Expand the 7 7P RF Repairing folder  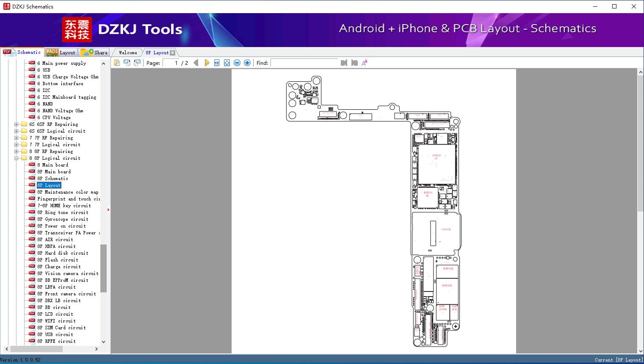click(x=17, y=138)
